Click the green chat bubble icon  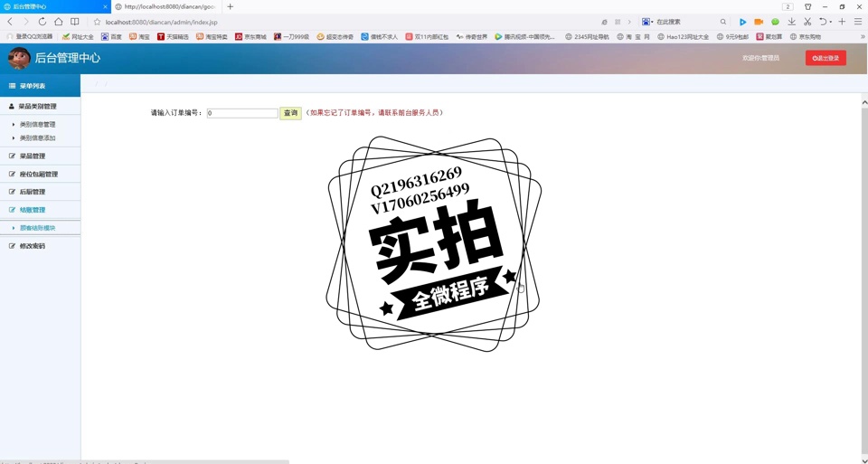point(775,22)
